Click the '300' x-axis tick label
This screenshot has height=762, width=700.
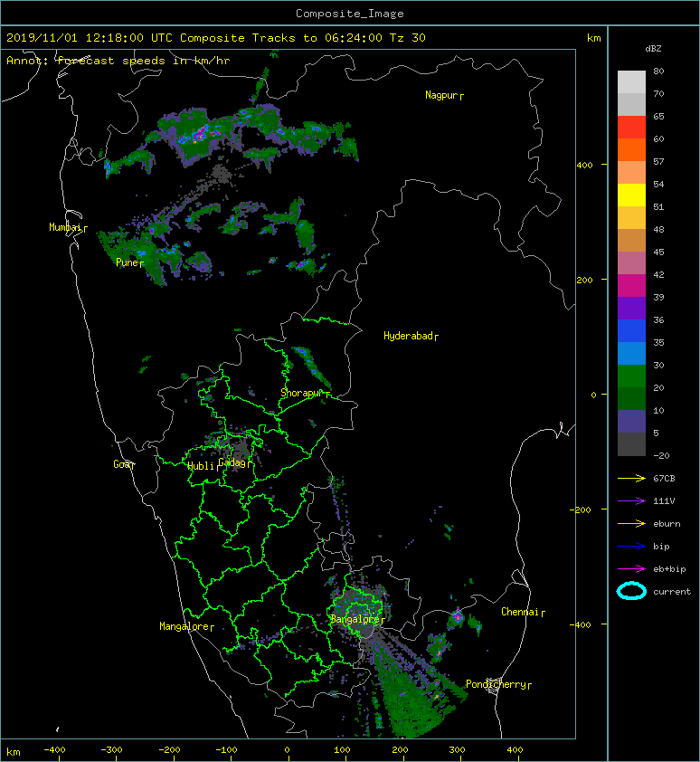click(458, 750)
